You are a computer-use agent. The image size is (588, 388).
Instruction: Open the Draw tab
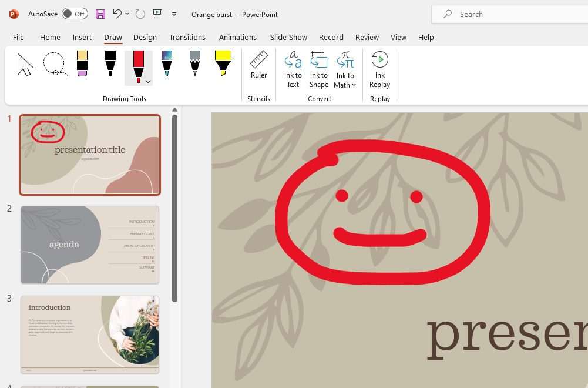click(113, 37)
